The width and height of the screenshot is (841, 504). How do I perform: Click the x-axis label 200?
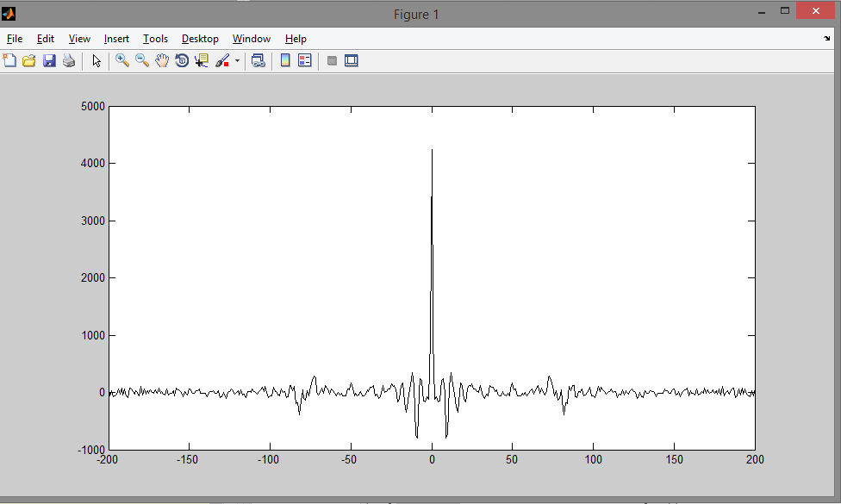[755, 459]
